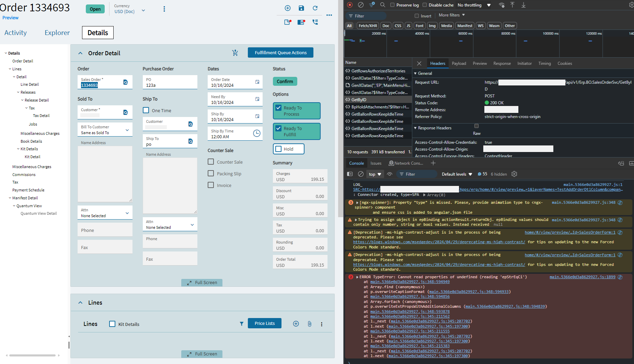Select the GetByID network request
The image size is (634, 364).
click(x=378, y=99)
